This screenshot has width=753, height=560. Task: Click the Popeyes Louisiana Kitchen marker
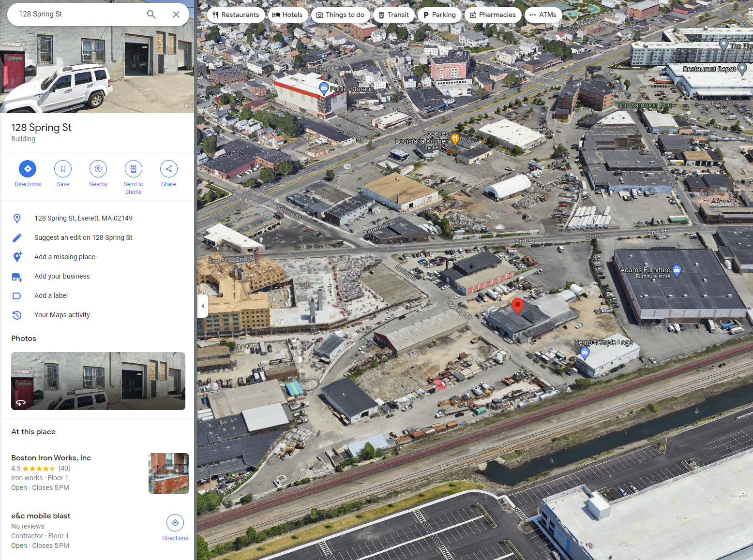coord(454,139)
